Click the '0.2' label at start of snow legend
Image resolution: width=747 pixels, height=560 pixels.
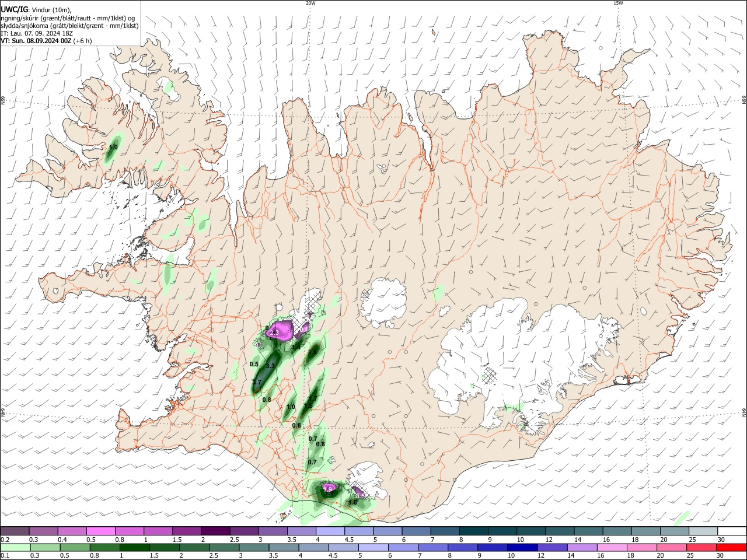pos(4,540)
